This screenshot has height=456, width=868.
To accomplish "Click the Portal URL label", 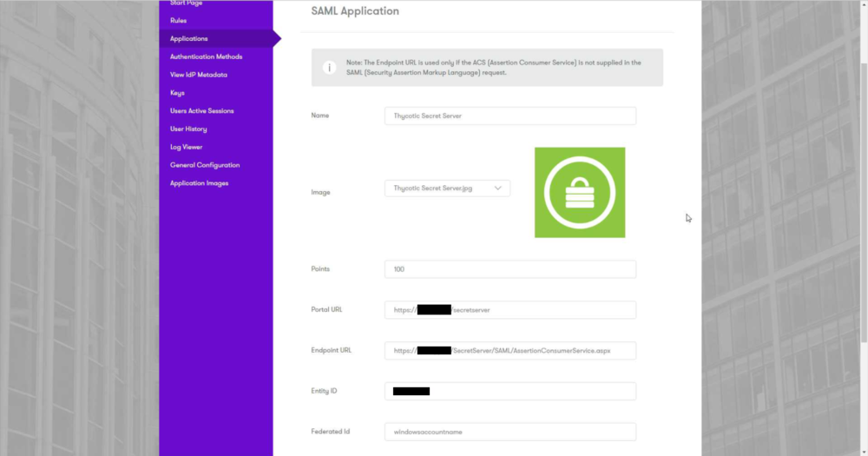I will point(326,310).
